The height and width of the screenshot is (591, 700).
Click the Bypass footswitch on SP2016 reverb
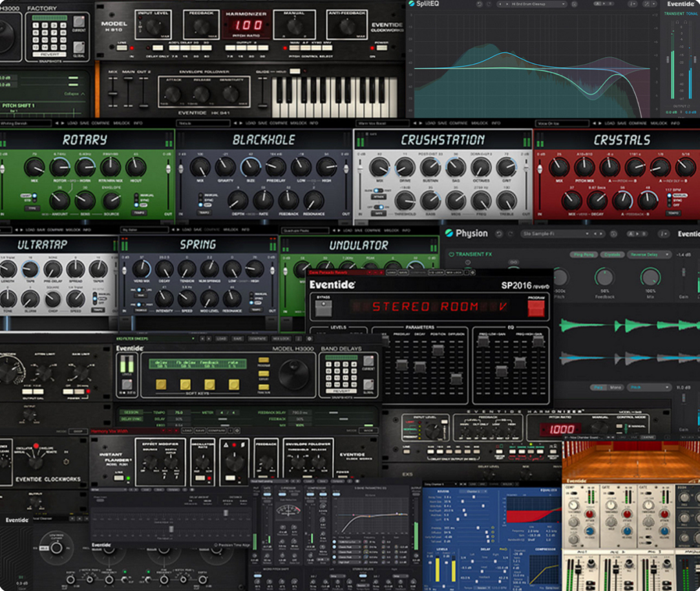pyautogui.click(x=323, y=308)
